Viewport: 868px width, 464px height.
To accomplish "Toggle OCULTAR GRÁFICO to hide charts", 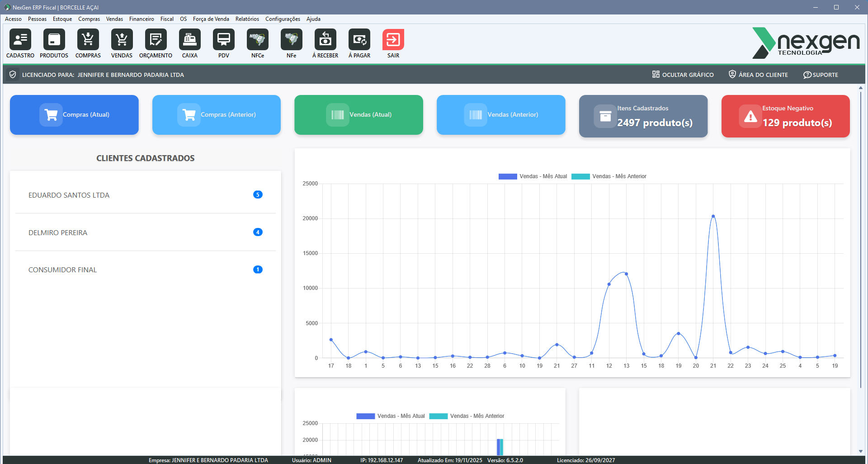I will coord(683,75).
